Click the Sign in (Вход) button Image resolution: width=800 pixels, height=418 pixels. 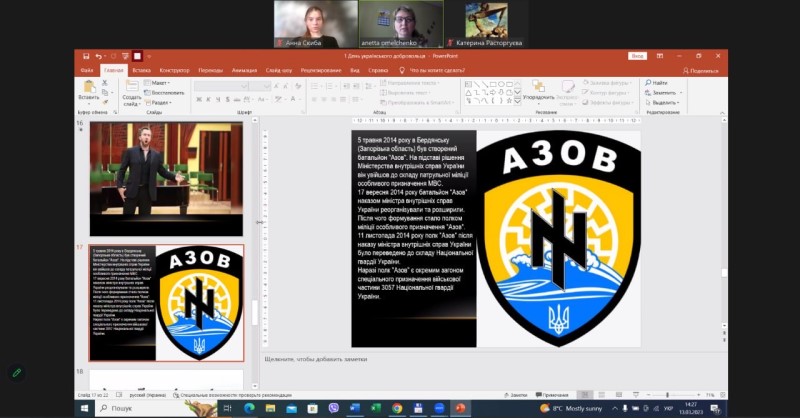click(x=637, y=56)
